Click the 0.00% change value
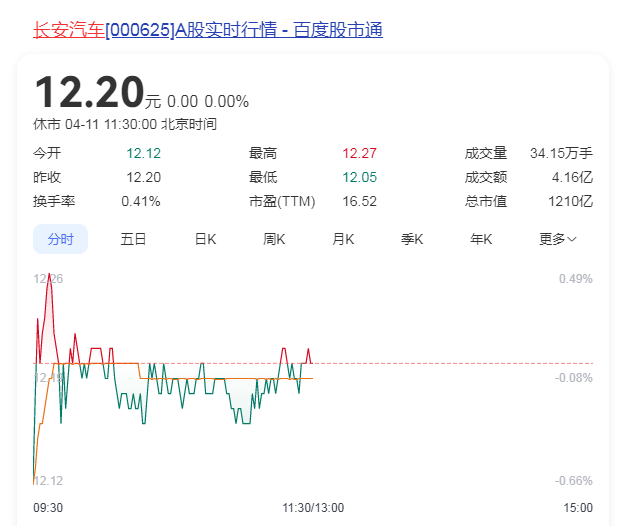 tap(227, 102)
